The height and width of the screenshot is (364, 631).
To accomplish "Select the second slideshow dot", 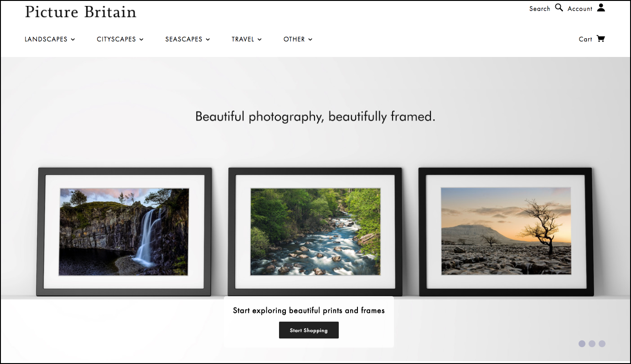I will pos(592,343).
